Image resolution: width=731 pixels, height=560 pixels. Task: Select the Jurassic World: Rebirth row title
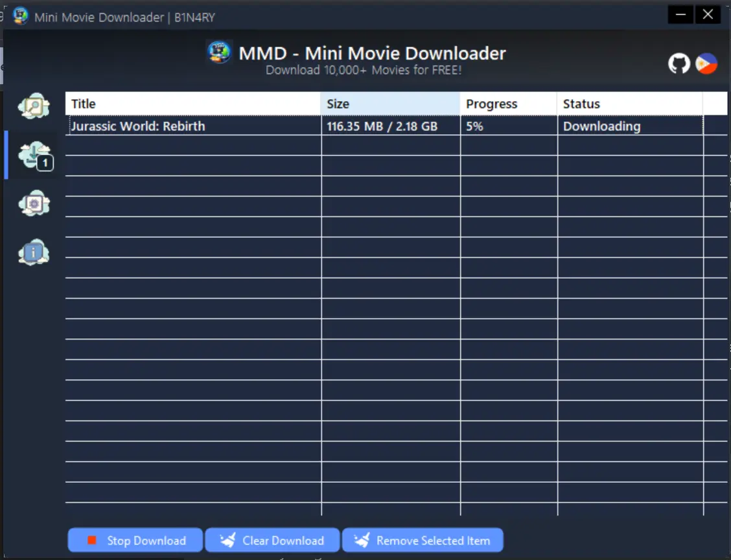click(138, 126)
